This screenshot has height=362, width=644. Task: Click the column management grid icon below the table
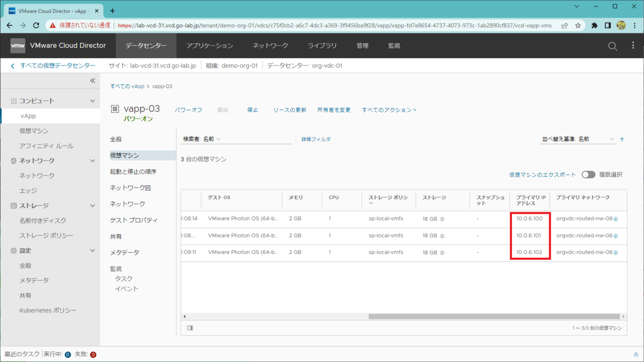[189, 328]
